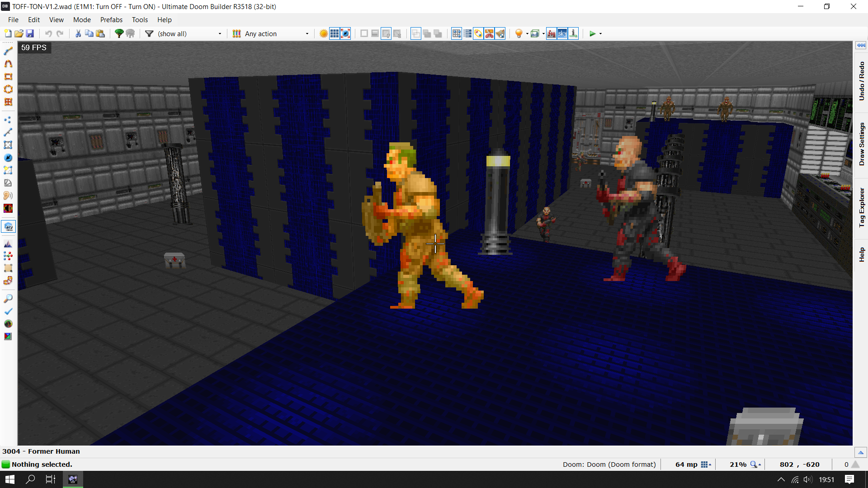
Task: Run Map Analysis check mark icon
Action: pos(8,311)
